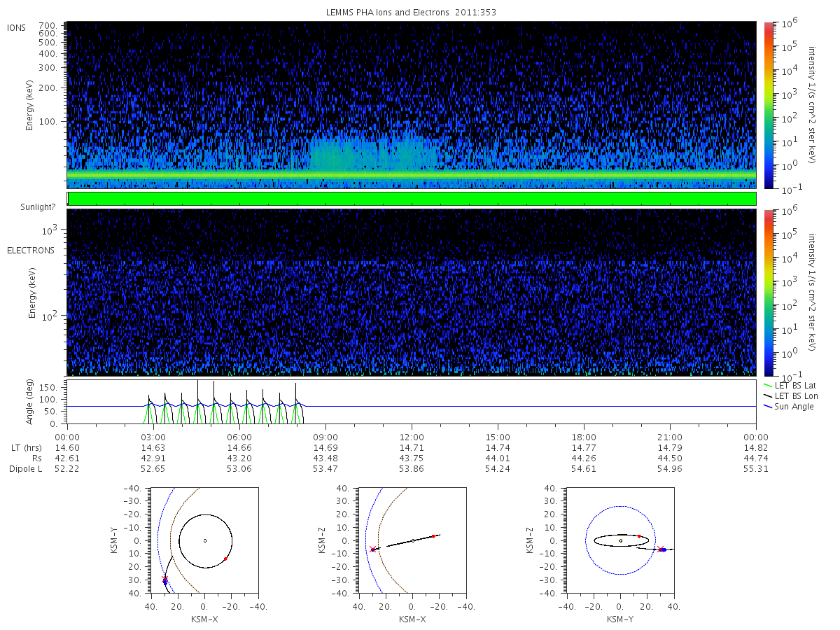The image size is (840, 630).
Task: Open the right KSM-Y/KSM-Z orbit plot
Action: tap(620, 540)
